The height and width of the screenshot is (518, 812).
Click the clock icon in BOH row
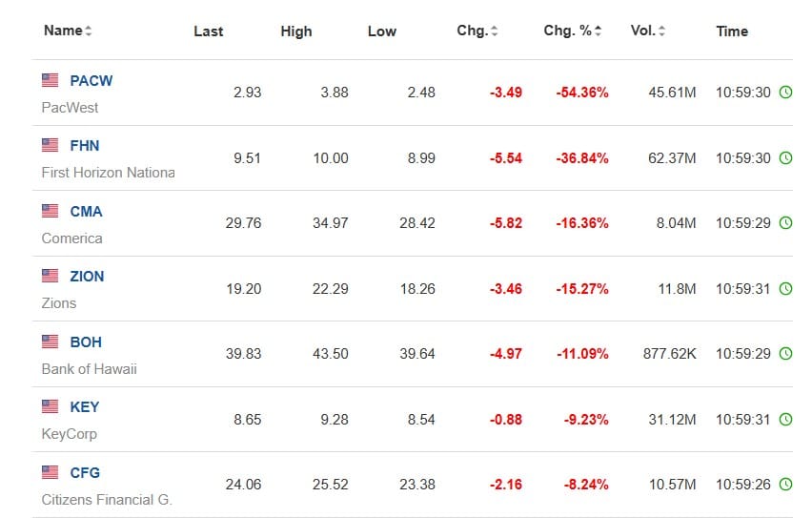[785, 354]
